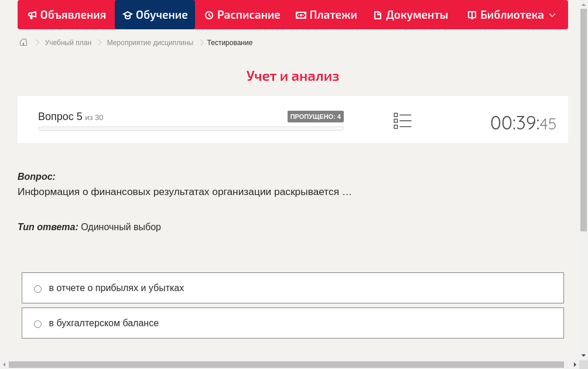This screenshot has height=369, width=588.
Task: Open the question navigator list icon
Action: click(x=402, y=120)
